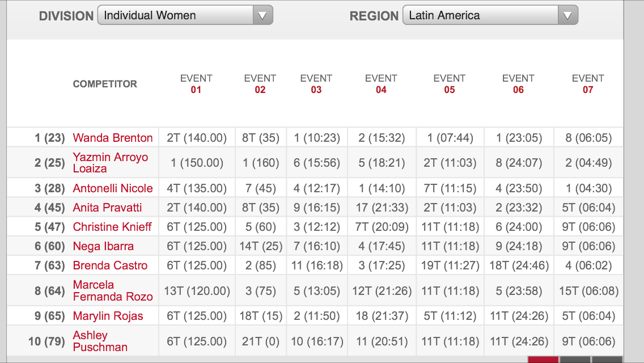Open Marylin Rojas's competitor page
This screenshot has height=363, width=644.
108,316
